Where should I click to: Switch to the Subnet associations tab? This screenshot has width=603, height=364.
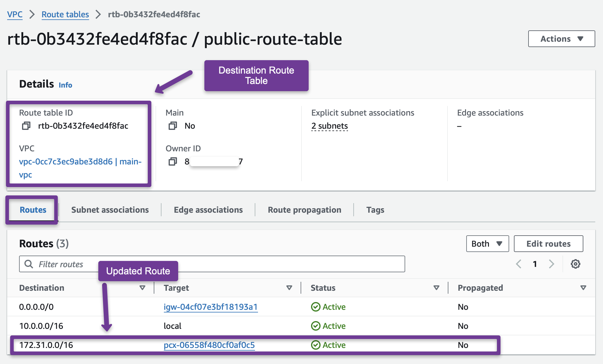(x=110, y=210)
